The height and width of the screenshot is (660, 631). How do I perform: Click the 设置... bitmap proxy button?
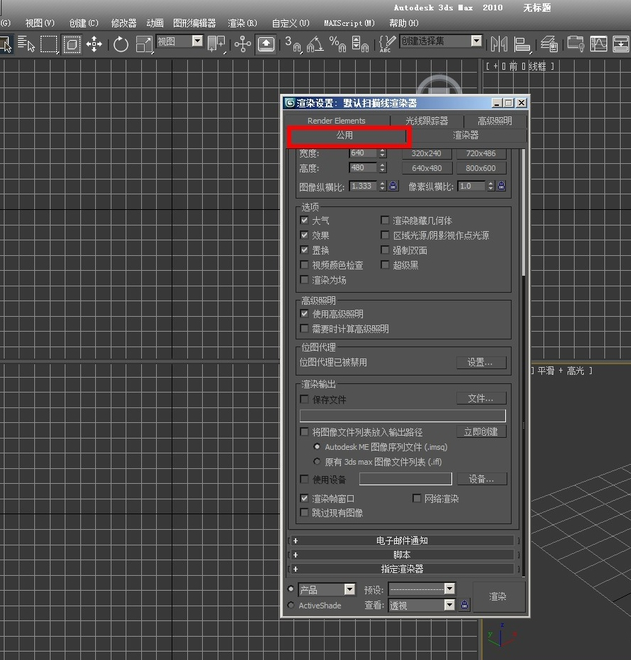click(x=481, y=362)
